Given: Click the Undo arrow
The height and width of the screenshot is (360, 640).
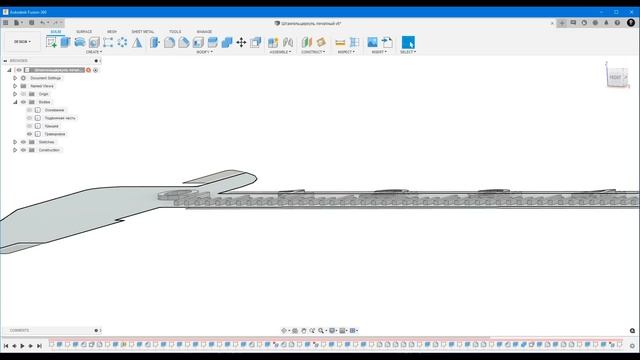Looking at the screenshot, I should tap(42, 23).
